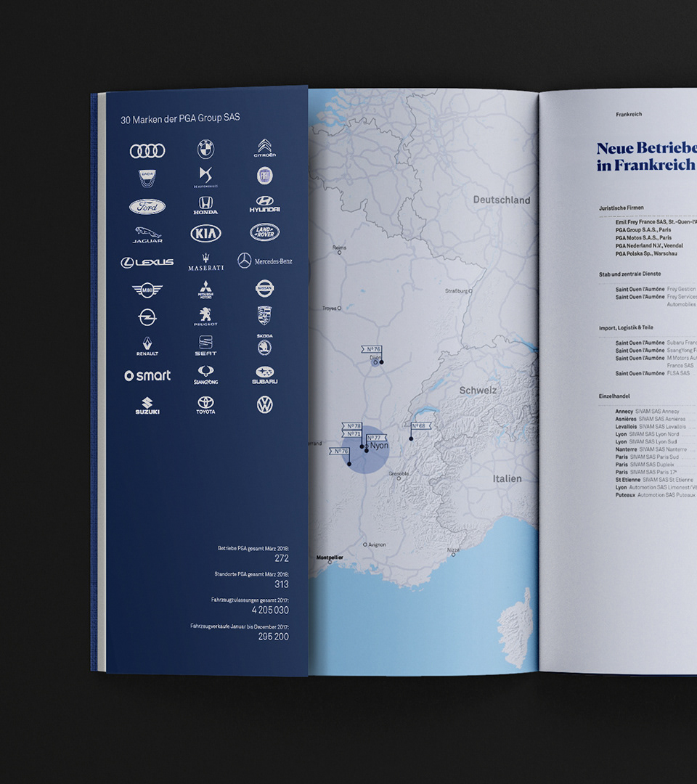Click the Subaru stars logo
The image size is (697, 784).
(x=264, y=375)
